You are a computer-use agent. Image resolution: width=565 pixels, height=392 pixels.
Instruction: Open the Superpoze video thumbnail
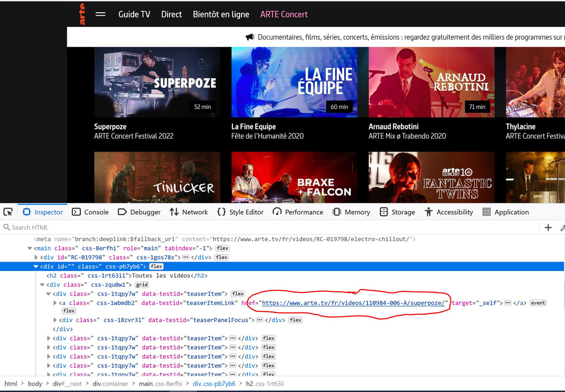157,82
